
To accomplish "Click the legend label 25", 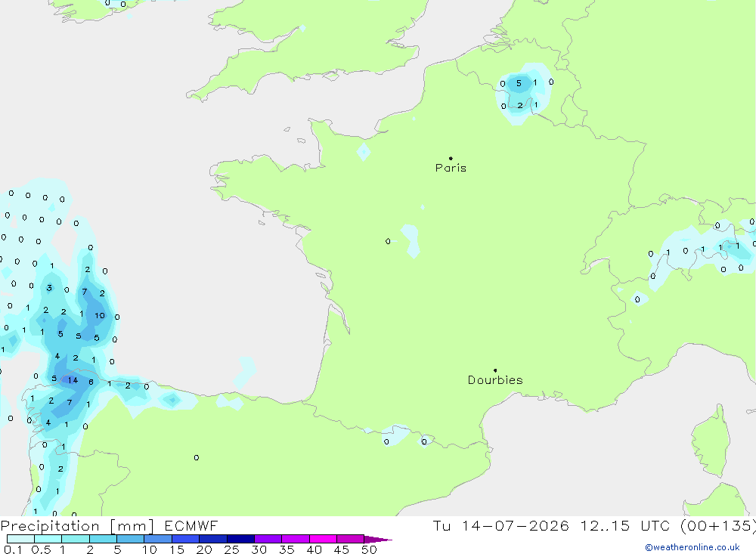I will pos(231,549).
